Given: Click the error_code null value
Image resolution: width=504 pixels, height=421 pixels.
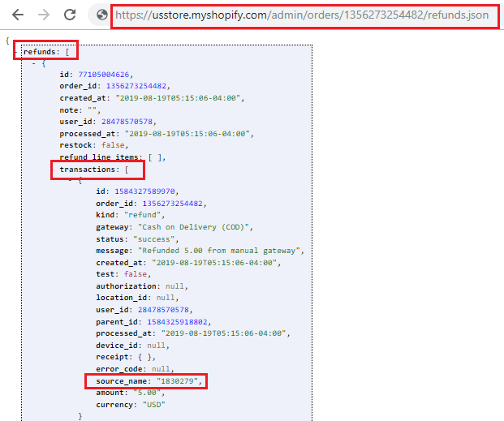Looking at the screenshot, I should click(x=161, y=369).
